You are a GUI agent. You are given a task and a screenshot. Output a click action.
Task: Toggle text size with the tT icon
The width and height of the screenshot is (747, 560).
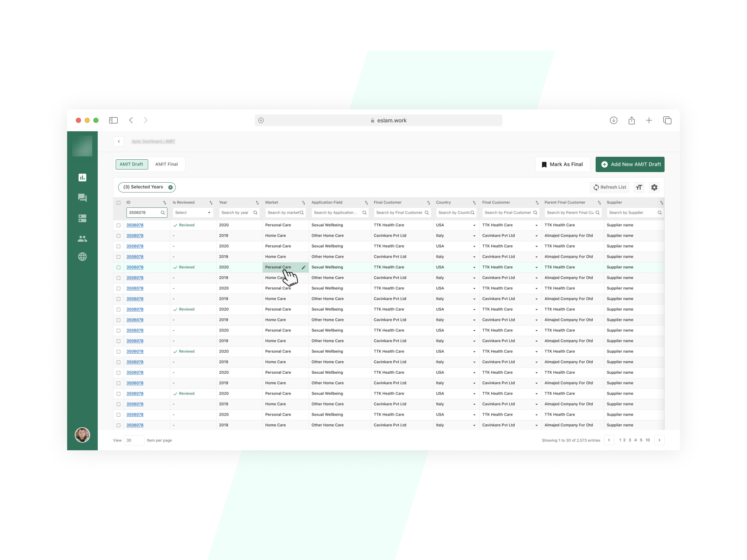pyautogui.click(x=639, y=187)
